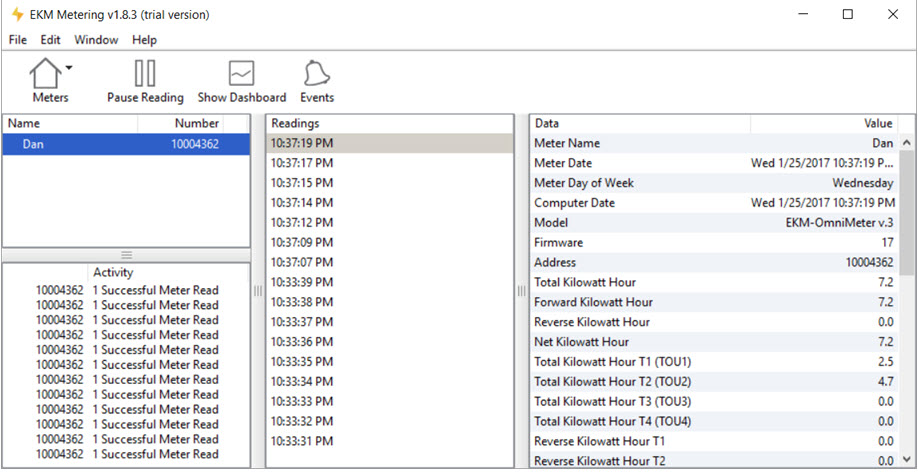918x473 pixels.
Task: Click the Data panel vertical scrollbar
Action: pos(907,300)
